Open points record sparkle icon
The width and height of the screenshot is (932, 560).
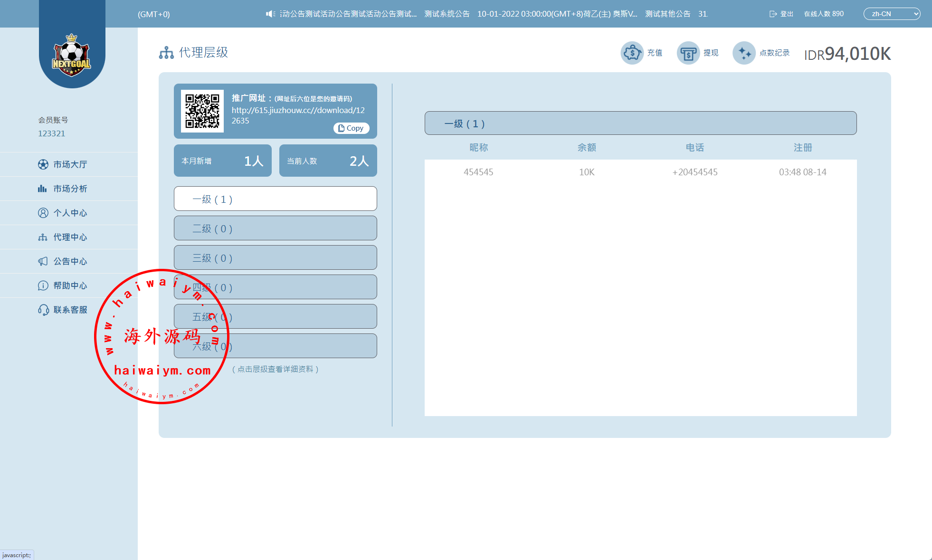[743, 53]
